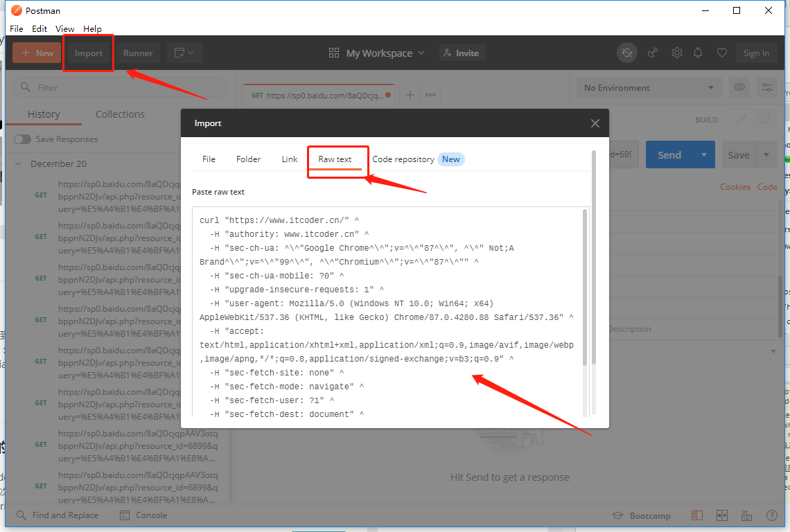This screenshot has width=790, height=532.
Task: Click the sync status icon
Action: point(627,53)
